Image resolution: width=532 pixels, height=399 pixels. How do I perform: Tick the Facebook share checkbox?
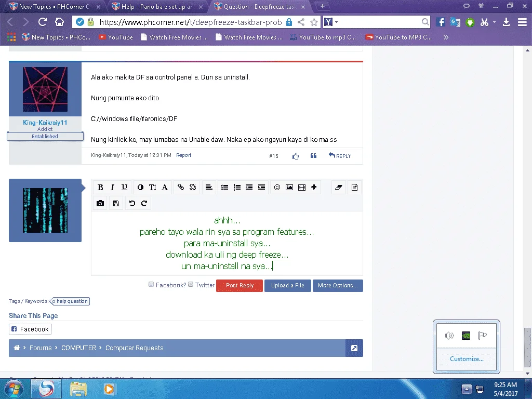pos(151,284)
